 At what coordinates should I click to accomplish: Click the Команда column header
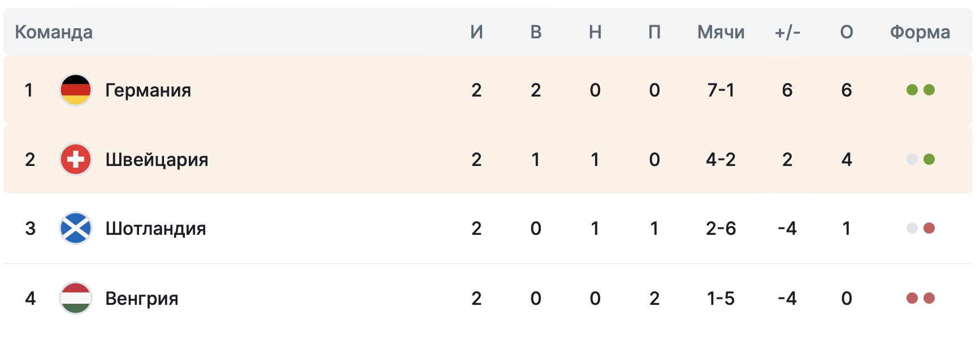pyautogui.click(x=54, y=32)
